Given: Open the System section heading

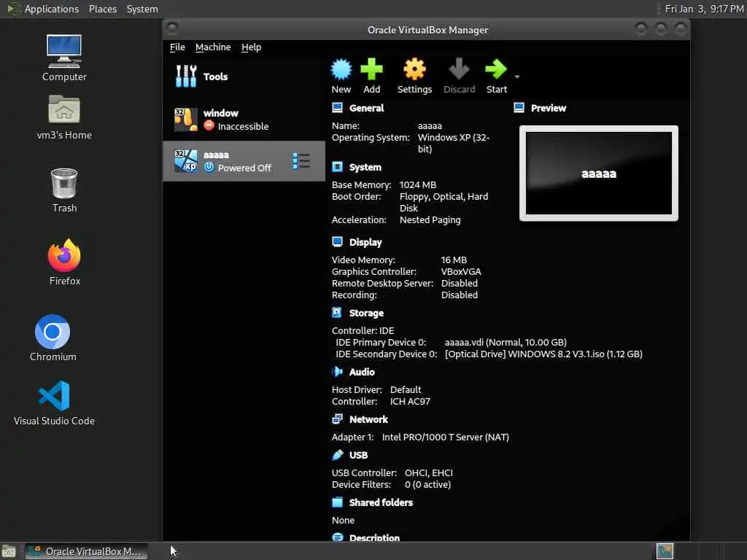Looking at the screenshot, I should [x=365, y=167].
